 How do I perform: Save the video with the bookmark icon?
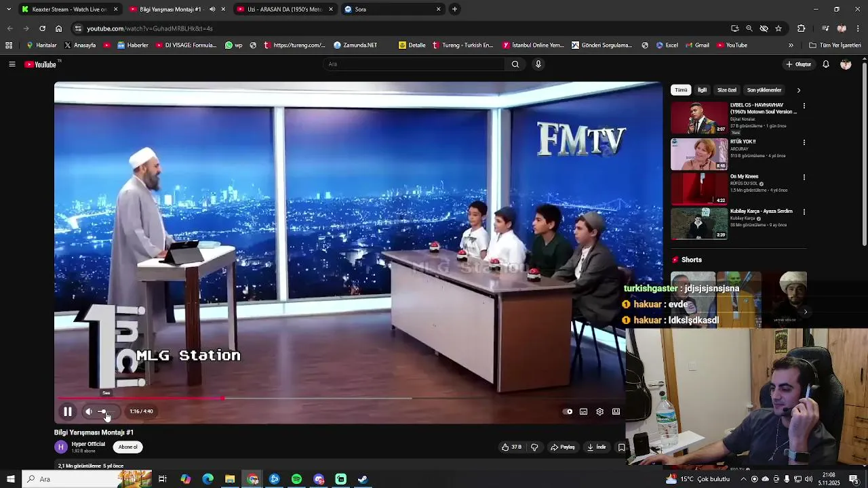pyautogui.click(x=621, y=447)
